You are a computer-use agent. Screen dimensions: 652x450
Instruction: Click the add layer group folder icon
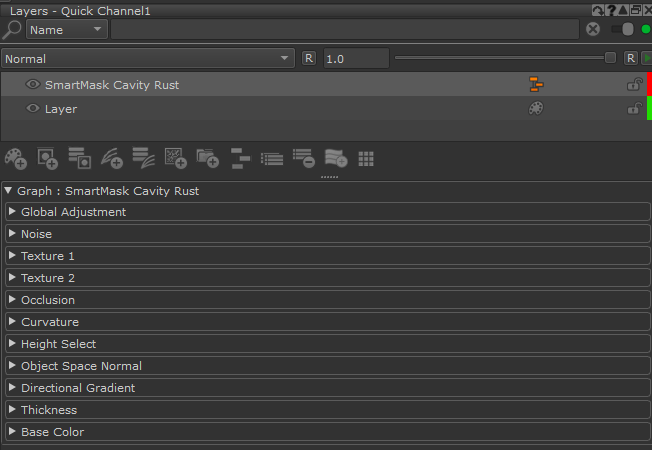pos(207,158)
